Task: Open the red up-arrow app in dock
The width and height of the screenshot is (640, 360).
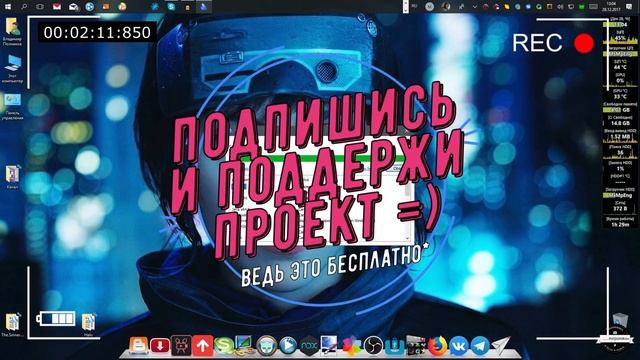Action: click(x=203, y=346)
